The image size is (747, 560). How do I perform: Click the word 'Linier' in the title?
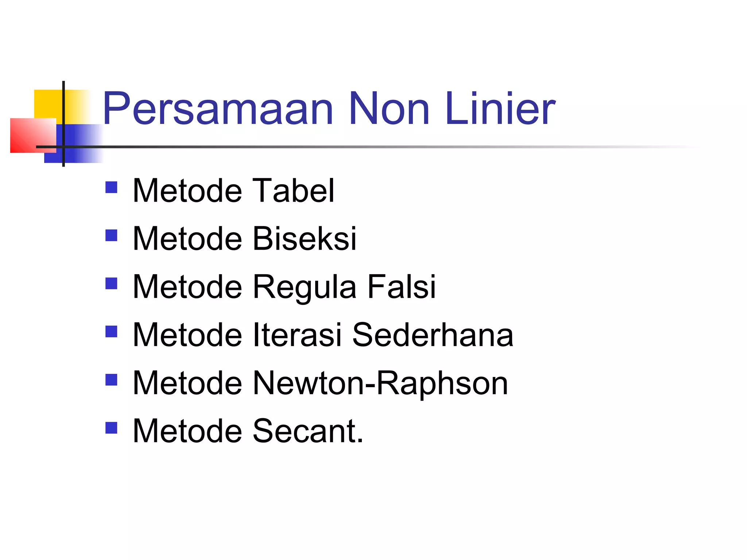coord(500,108)
